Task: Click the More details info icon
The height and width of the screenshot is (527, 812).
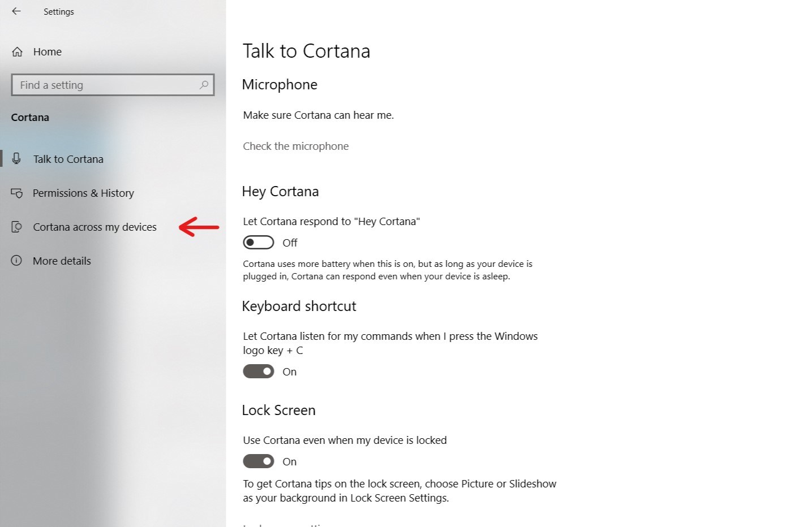Action: click(17, 261)
